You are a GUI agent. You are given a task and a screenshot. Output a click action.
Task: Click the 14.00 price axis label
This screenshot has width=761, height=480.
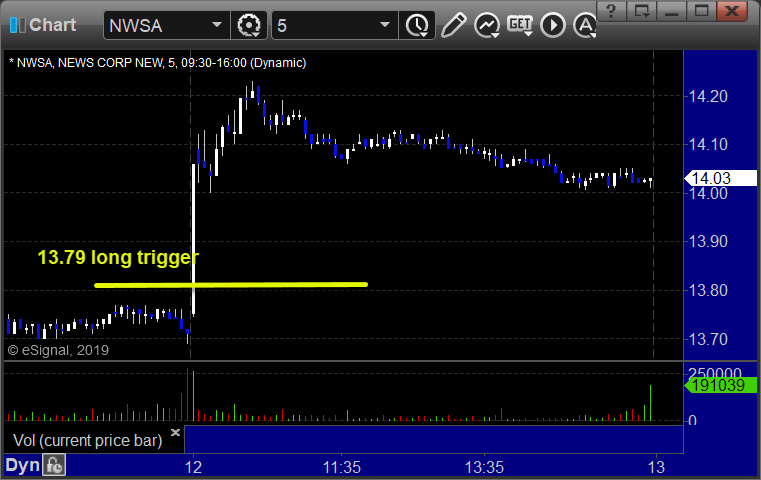point(708,193)
